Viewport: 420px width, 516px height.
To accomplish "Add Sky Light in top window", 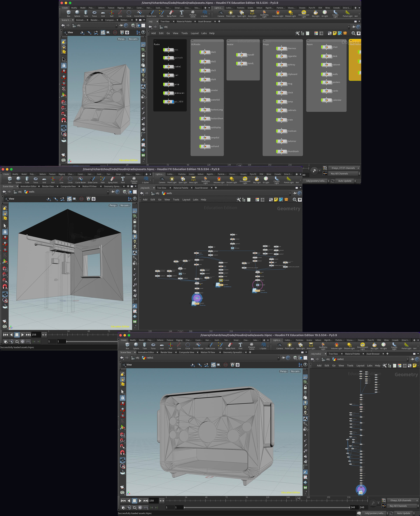I will click(316, 13).
